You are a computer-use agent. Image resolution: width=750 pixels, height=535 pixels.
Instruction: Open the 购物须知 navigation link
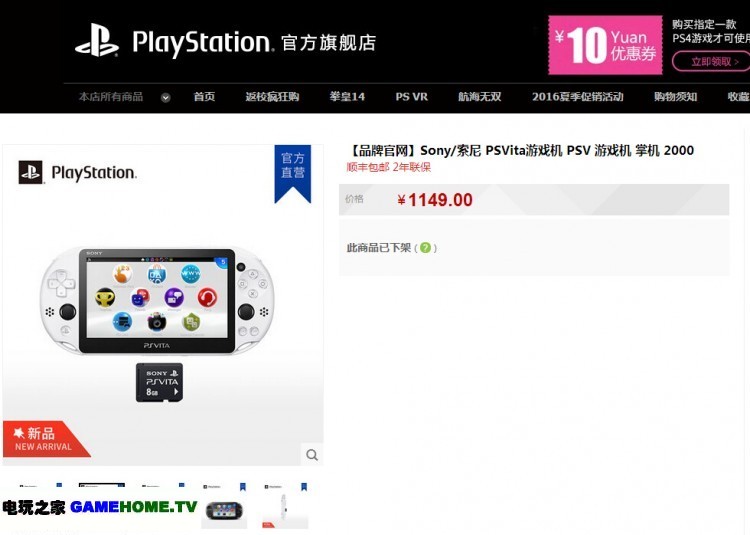675,97
